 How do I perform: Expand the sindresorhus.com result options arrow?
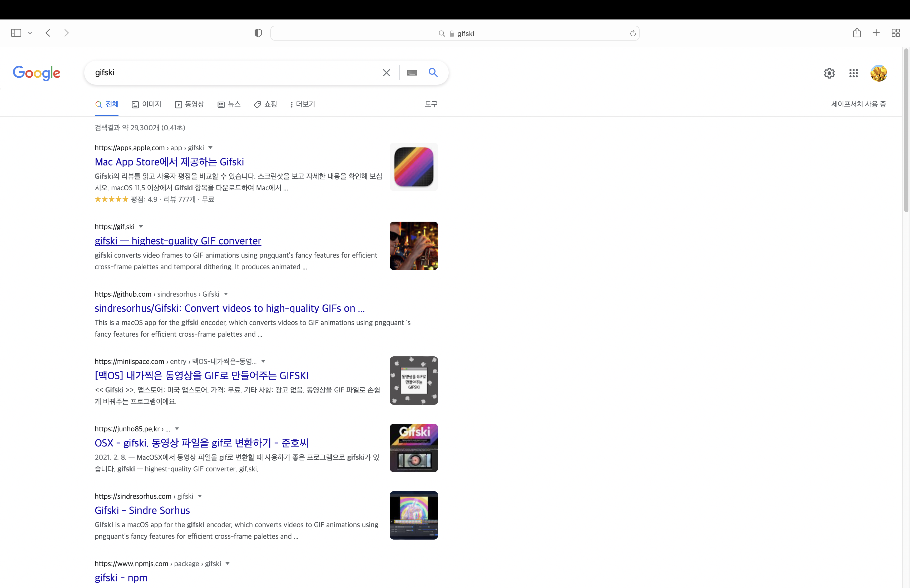click(x=199, y=496)
